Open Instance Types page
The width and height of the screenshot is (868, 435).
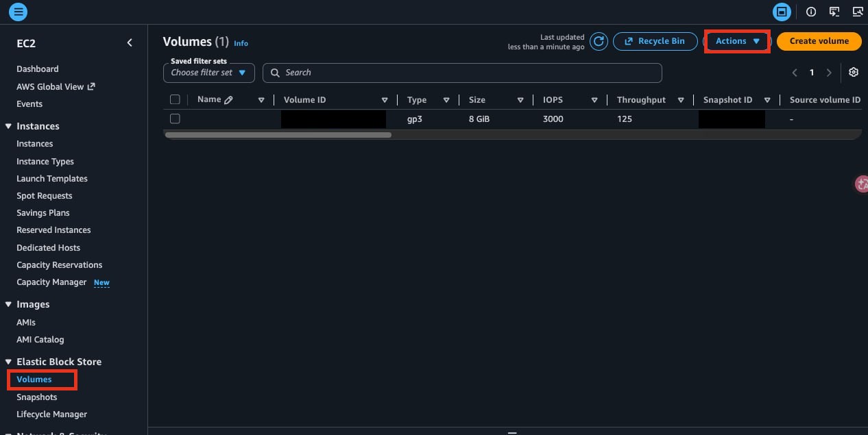point(45,162)
